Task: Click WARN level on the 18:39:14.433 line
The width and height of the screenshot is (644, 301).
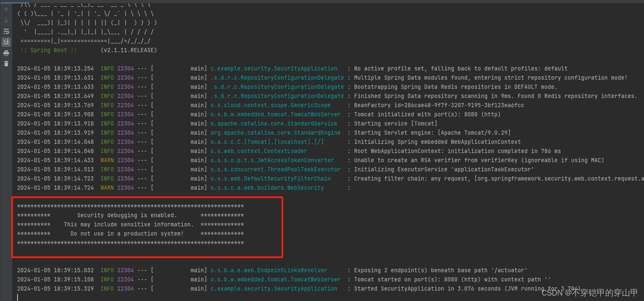Action: (107, 160)
